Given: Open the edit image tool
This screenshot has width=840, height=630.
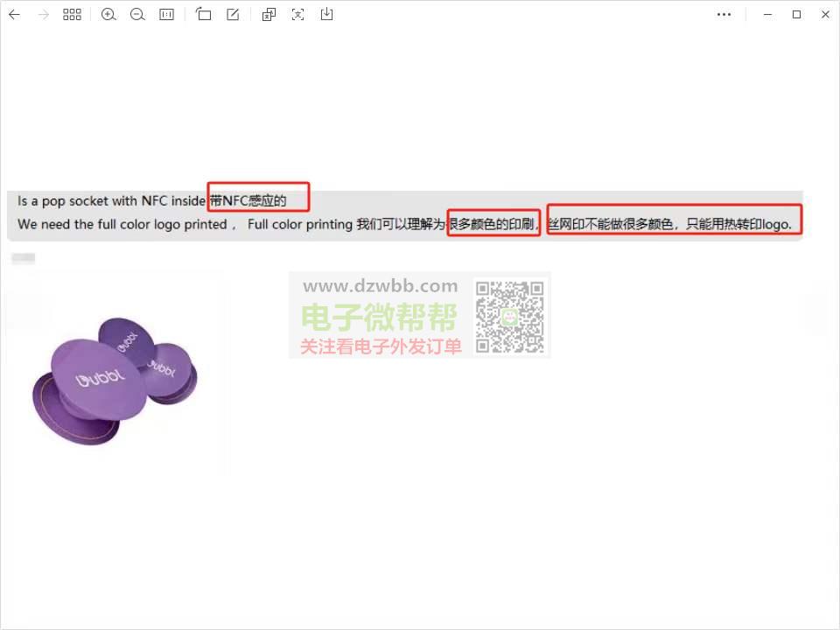Looking at the screenshot, I should pos(233,15).
